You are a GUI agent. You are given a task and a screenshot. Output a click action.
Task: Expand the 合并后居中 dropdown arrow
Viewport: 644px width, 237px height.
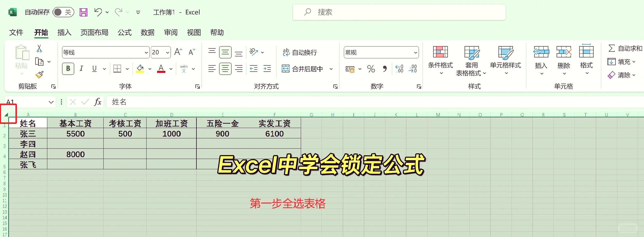click(331, 69)
